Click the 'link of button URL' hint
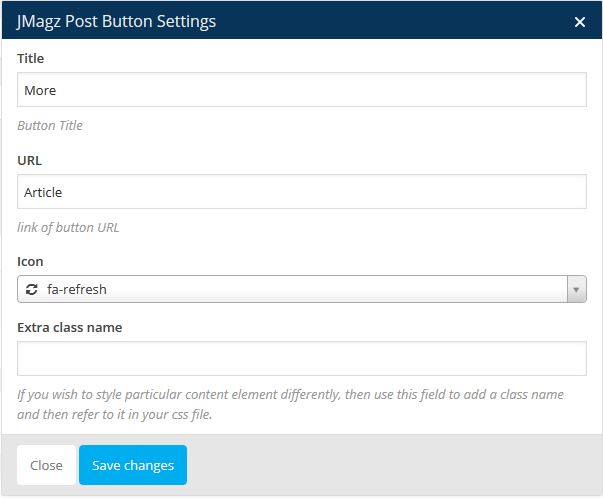The image size is (603, 499). tap(68, 227)
